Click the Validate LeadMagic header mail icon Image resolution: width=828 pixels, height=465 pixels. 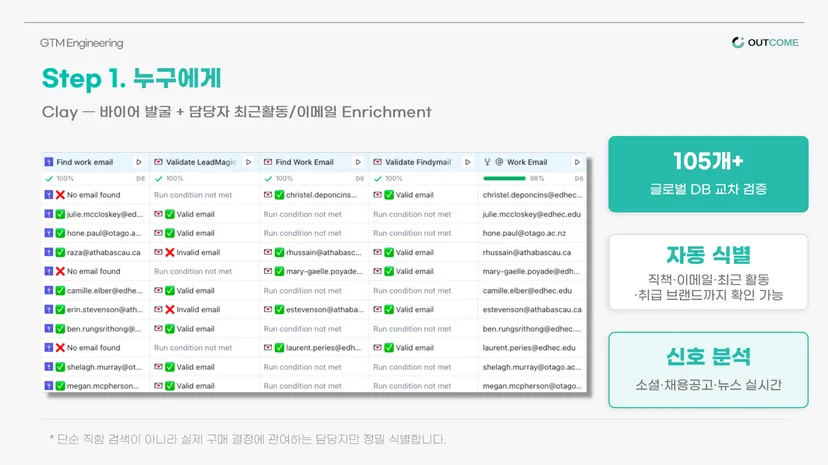pos(158,162)
